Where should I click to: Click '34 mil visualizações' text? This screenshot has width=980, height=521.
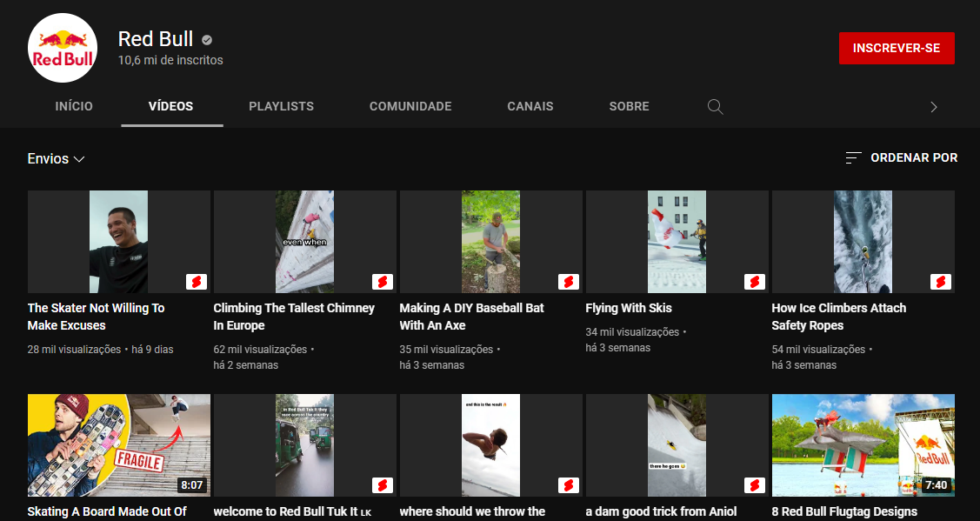(632, 332)
